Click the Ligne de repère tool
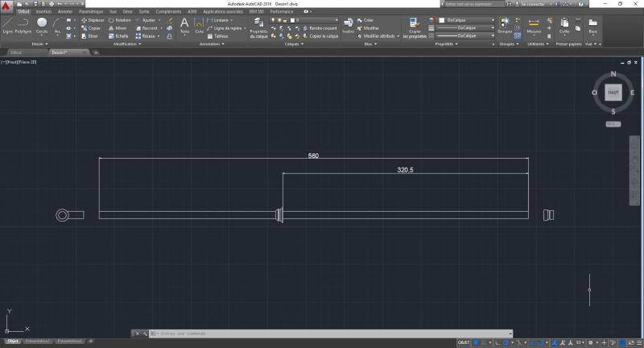Screen dimensions: 644x348 (226, 28)
